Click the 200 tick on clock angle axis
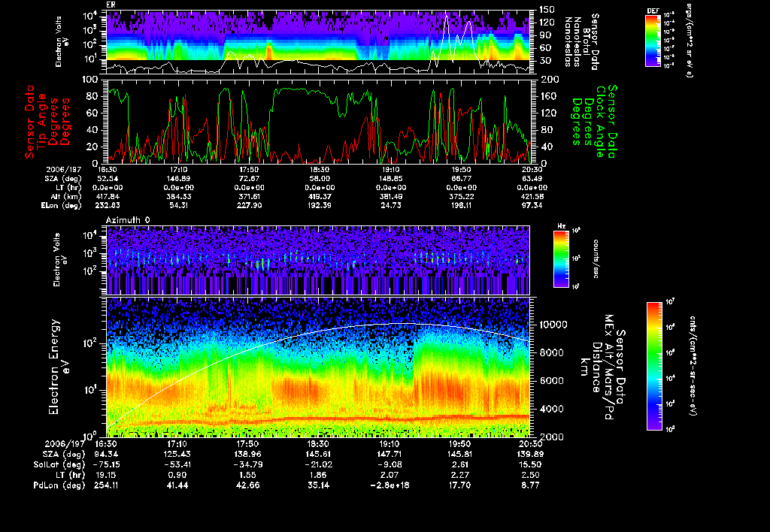Image resolution: width=770 pixels, height=532 pixels. point(547,80)
